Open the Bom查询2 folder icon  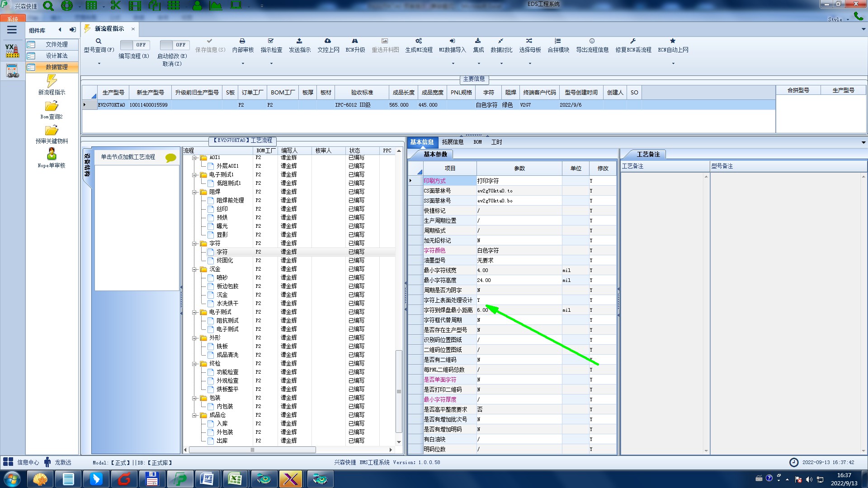coord(52,106)
